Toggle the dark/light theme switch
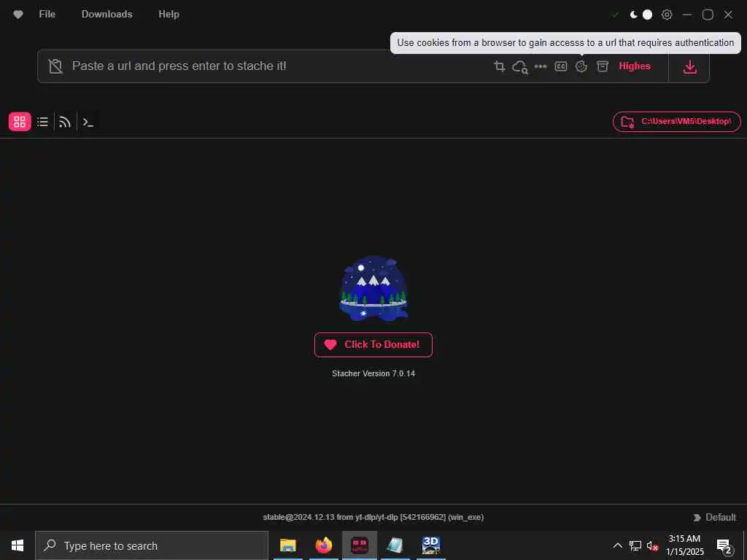This screenshot has width=747, height=560. click(640, 15)
